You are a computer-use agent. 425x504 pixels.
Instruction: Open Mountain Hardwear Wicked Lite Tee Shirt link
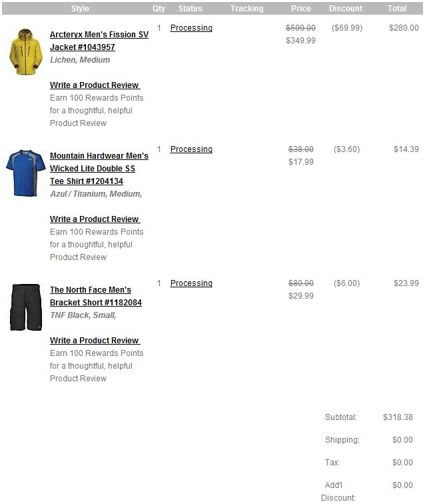coord(99,169)
